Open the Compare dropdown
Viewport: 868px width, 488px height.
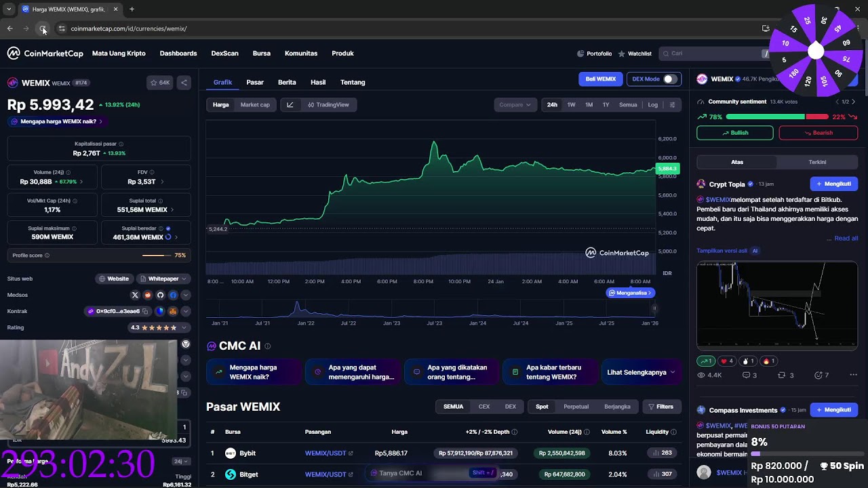click(x=515, y=105)
